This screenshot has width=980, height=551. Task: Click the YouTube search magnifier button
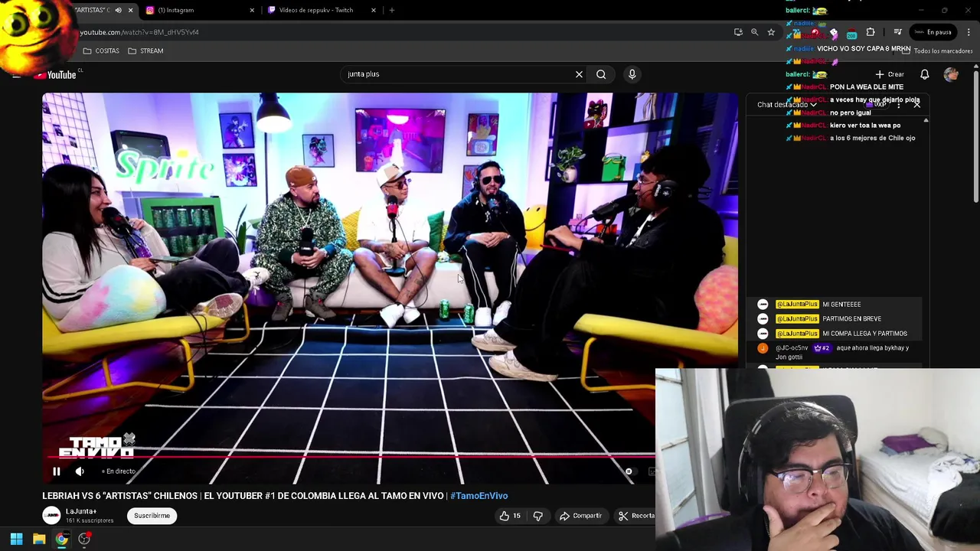(x=601, y=74)
